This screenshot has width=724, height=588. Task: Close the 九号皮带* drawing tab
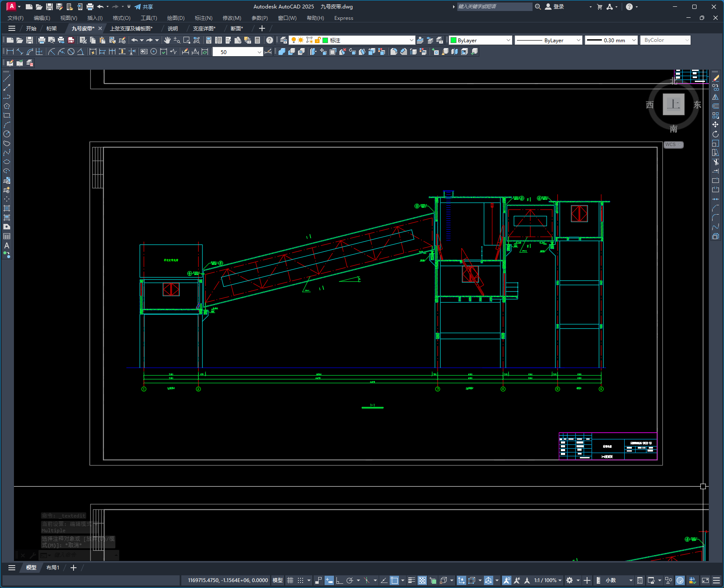[x=100, y=28]
